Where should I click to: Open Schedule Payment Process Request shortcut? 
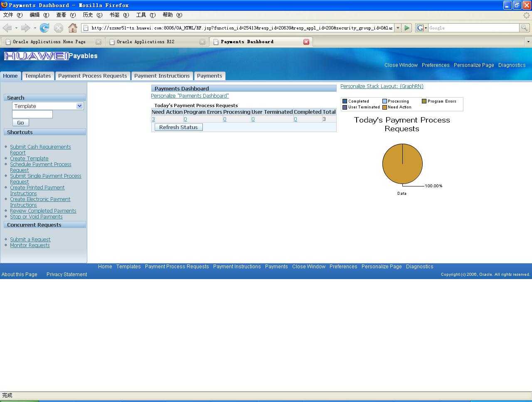coord(40,167)
